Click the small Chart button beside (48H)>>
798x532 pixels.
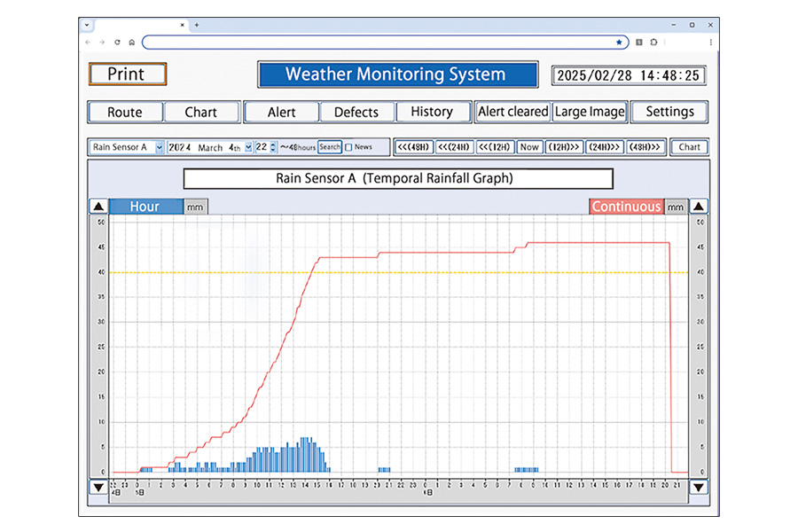(690, 147)
